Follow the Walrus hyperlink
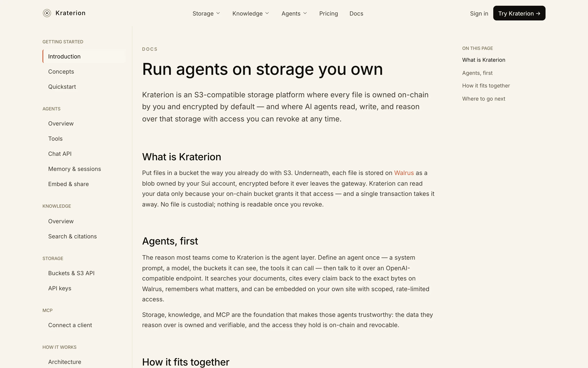The height and width of the screenshot is (368, 588). [404, 173]
